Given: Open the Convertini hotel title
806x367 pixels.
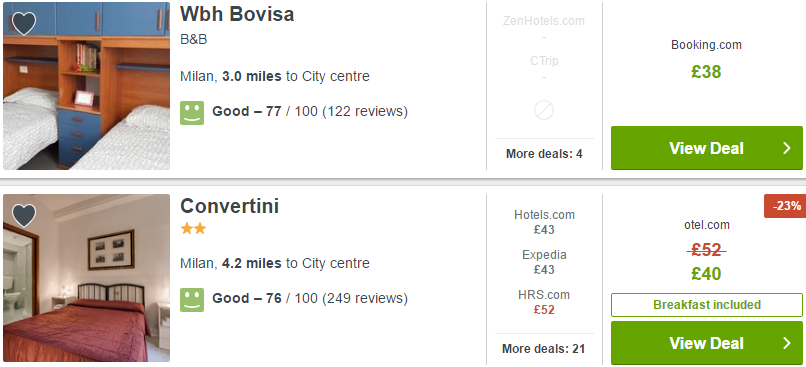Looking at the screenshot, I should pos(229,206).
